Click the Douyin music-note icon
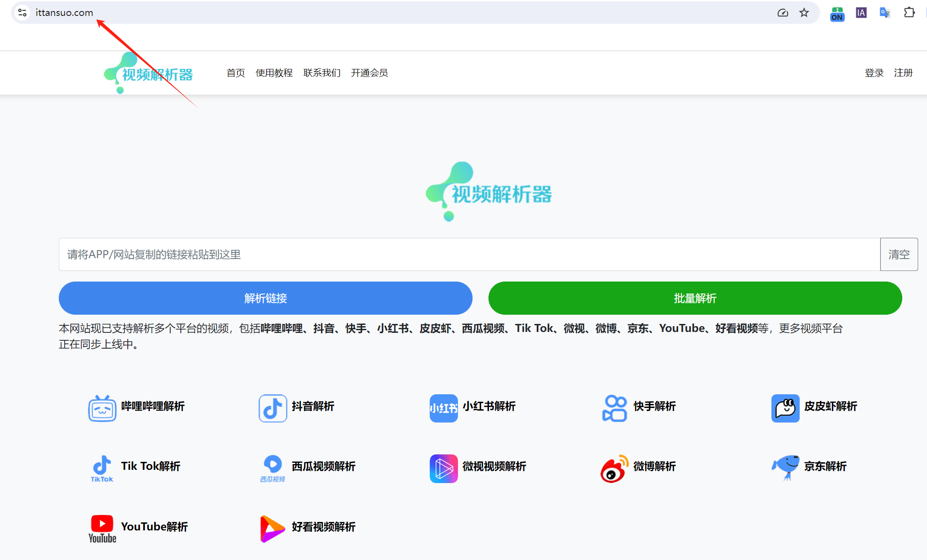927x560 pixels. (x=273, y=408)
